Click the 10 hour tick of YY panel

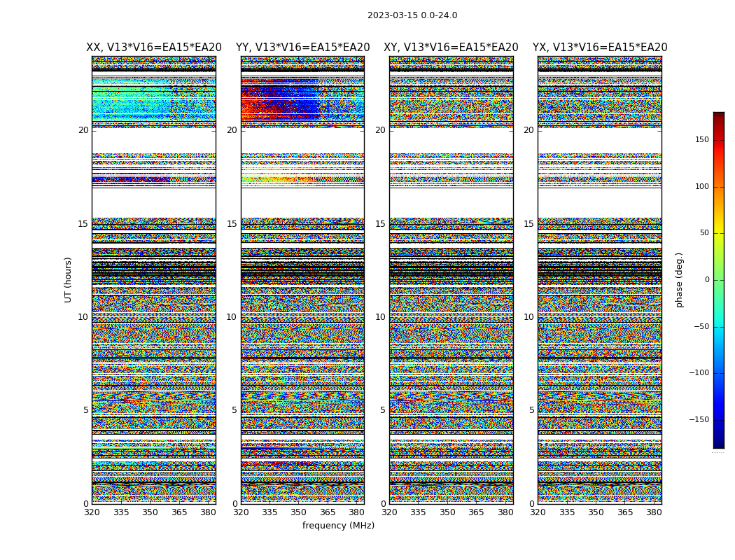click(x=232, y=317)
